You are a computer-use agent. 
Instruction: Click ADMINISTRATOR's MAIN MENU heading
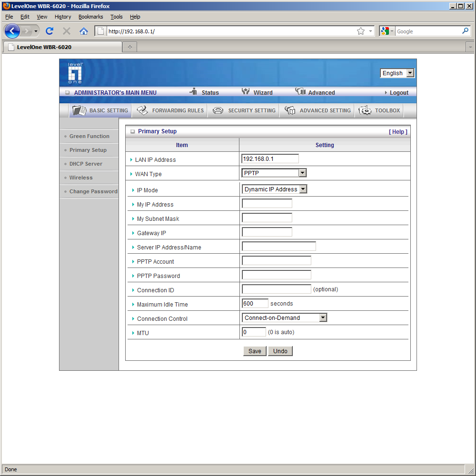pyautogui.click(x=115, y=93)
